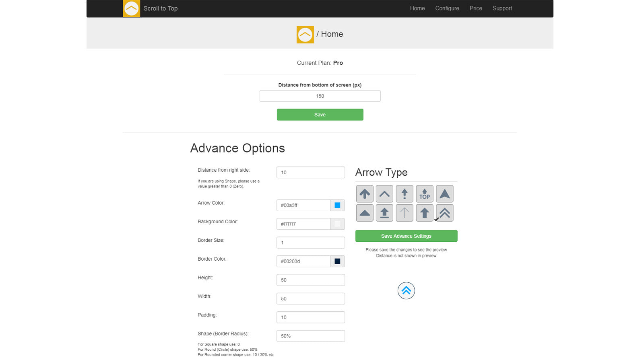The height and width of the screenshot is (362, 644).
Task: Choose the solid triangle caret arrow type
Action: click(x=365, y=213)
